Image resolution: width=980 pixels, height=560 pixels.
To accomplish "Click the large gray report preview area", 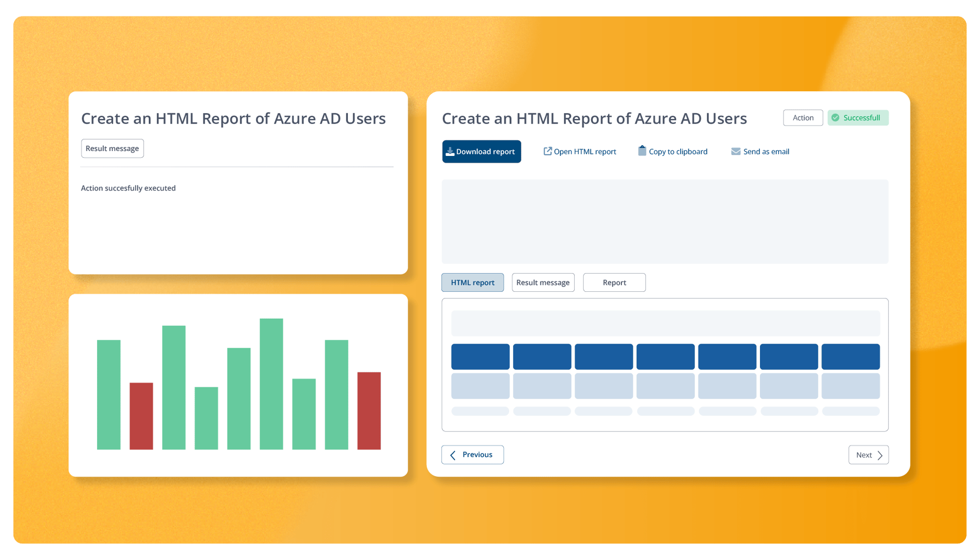I will tap(665, 222).
